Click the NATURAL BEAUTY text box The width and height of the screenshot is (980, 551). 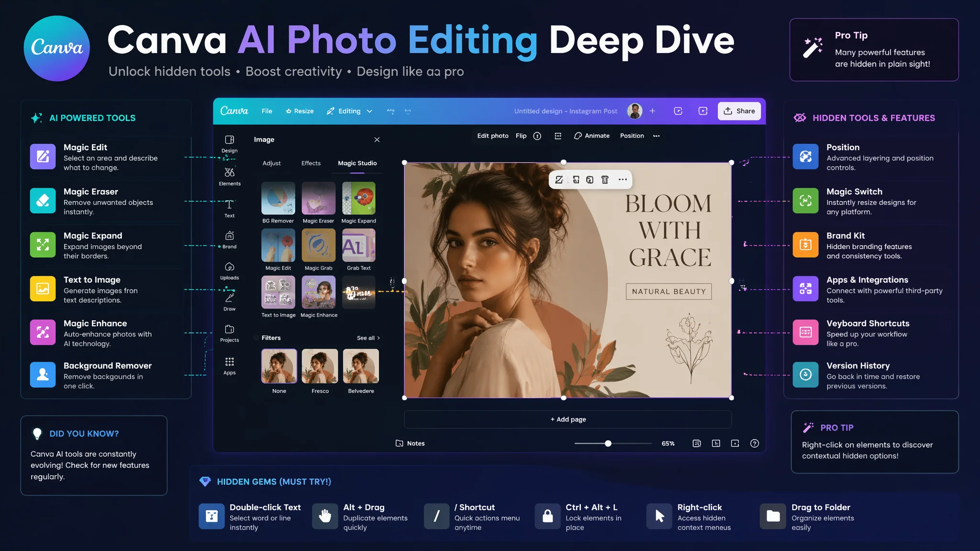coord(668,291)
